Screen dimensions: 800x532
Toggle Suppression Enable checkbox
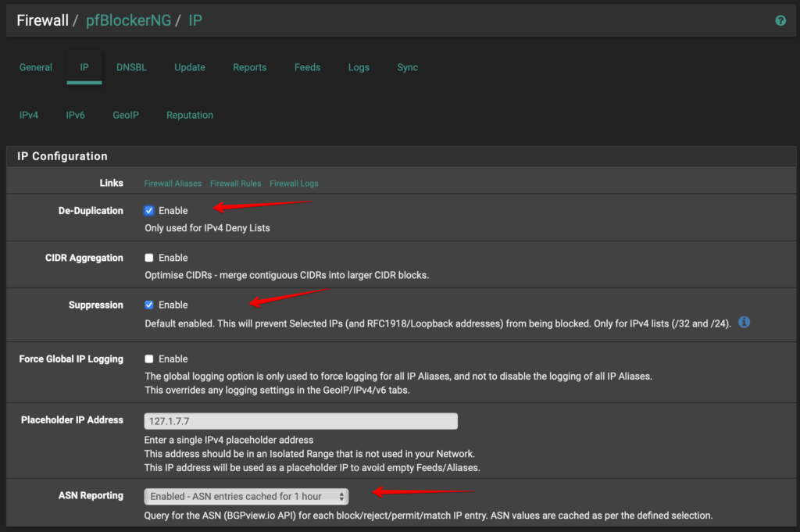pos(149,305)
